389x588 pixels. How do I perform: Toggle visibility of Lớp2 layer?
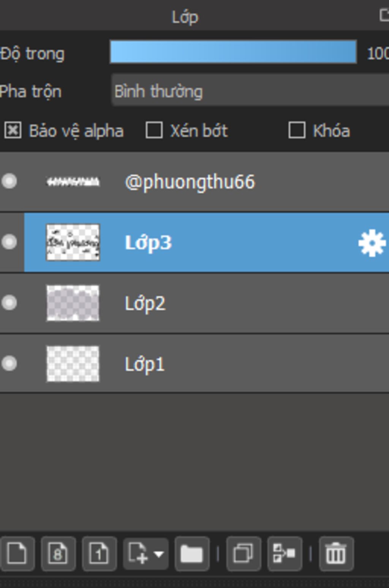pos(9,303)
